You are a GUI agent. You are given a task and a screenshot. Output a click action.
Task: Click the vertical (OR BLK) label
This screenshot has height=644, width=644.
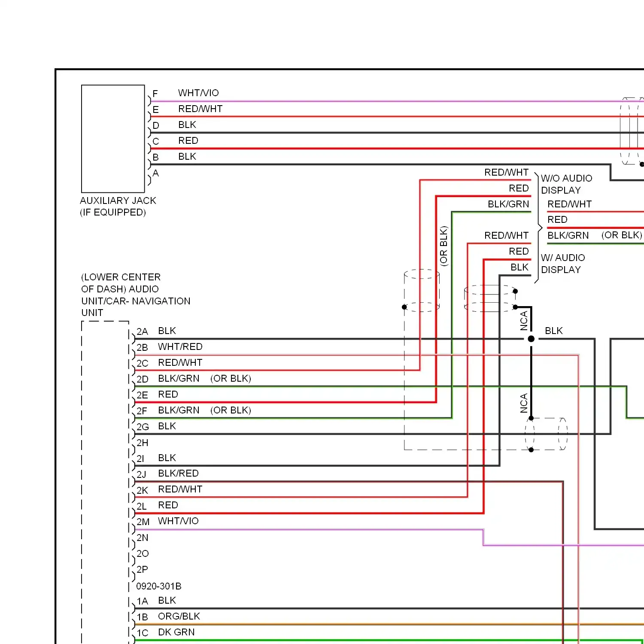pos(444,246)
